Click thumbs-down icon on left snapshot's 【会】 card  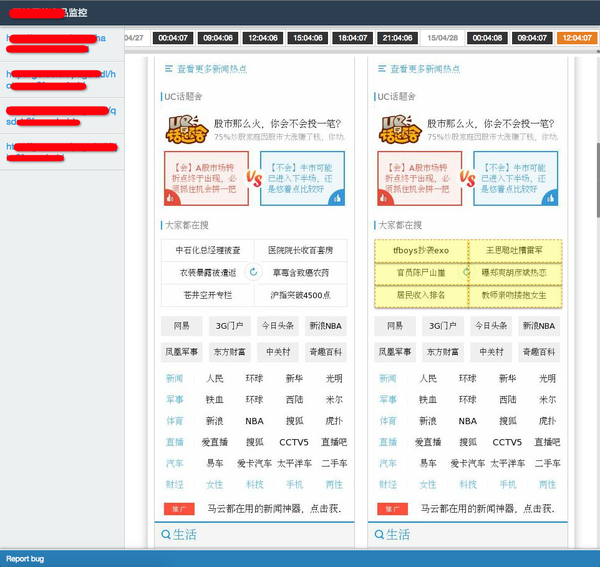coord(171,198)
